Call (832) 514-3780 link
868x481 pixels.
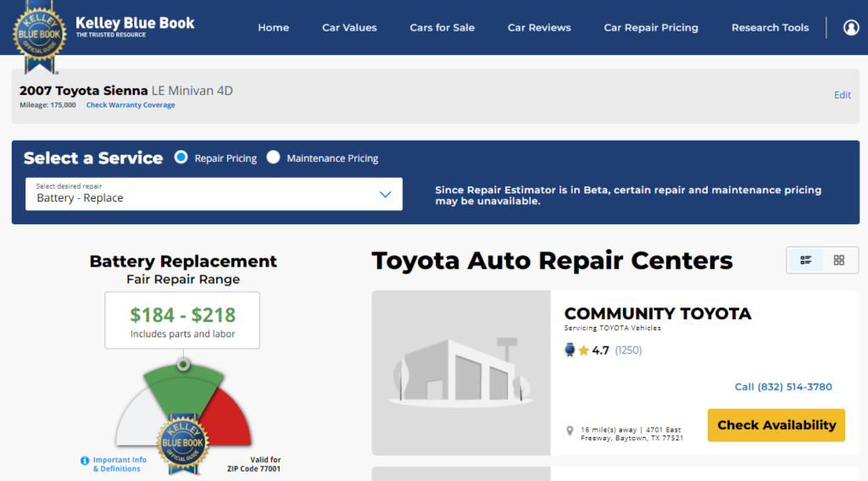click(783, 386)
